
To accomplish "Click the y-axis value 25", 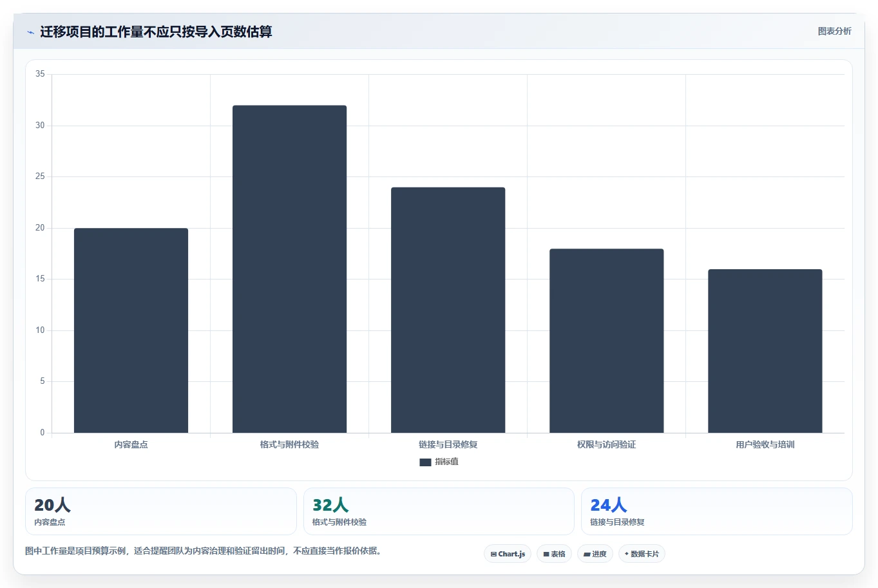I will coord(40,176).
